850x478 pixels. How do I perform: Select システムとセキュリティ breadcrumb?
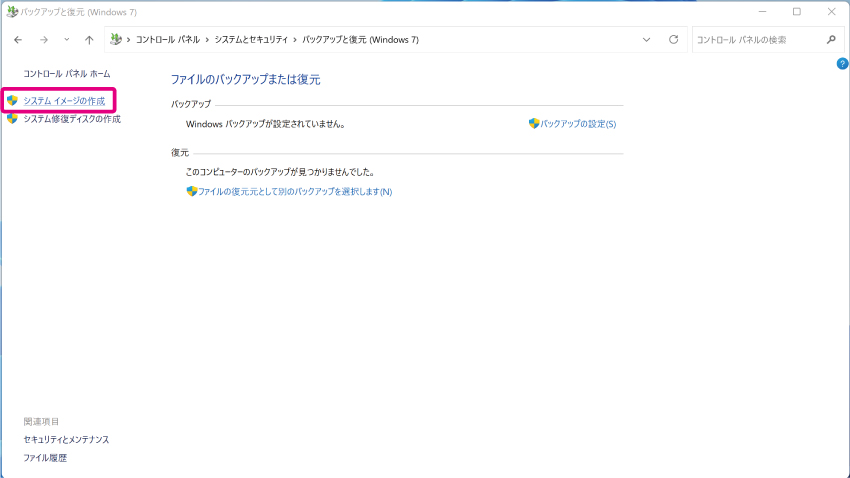[x=251, y=40]
